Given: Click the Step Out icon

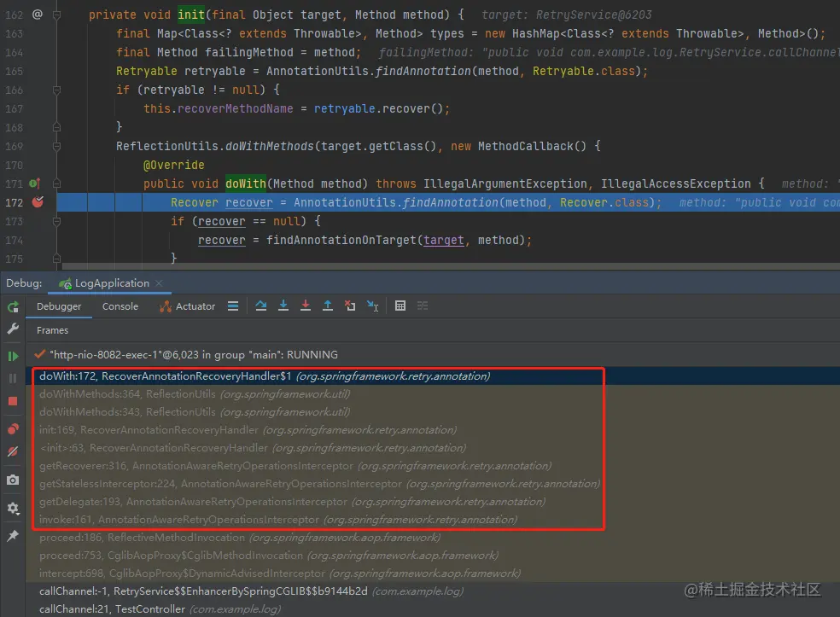Looking at the screenshot, I should pyautogui.click(x=327, y=306).
